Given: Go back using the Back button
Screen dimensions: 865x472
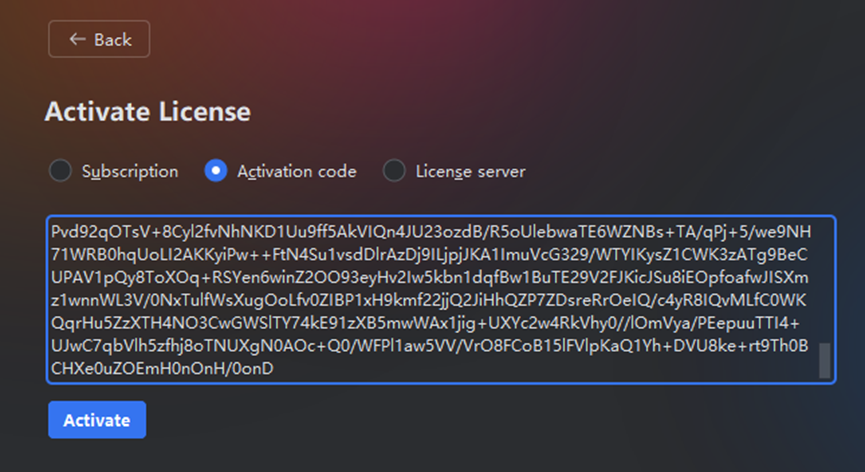Looking at the screenshot, I should click(x=99, y=39).
